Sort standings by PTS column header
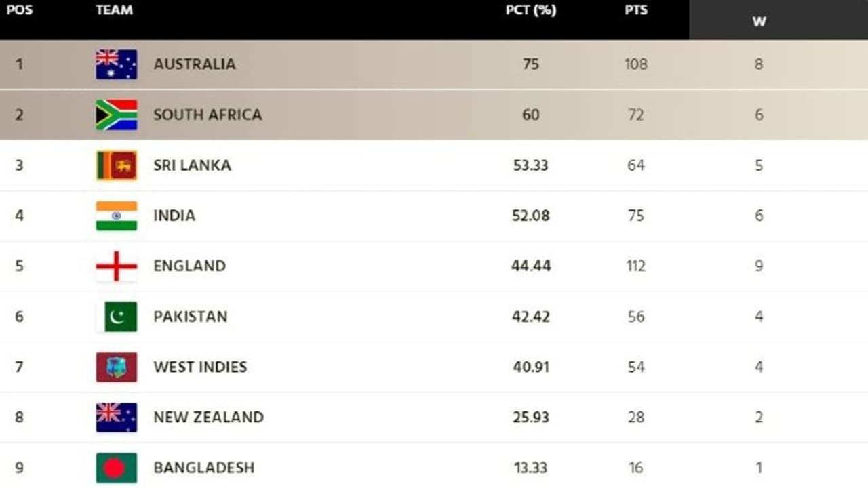 click(x=635, y=11)
